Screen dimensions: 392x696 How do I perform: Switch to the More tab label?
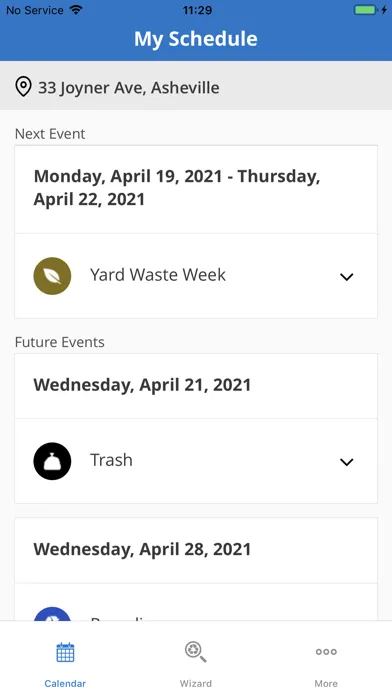pos(326,684)
